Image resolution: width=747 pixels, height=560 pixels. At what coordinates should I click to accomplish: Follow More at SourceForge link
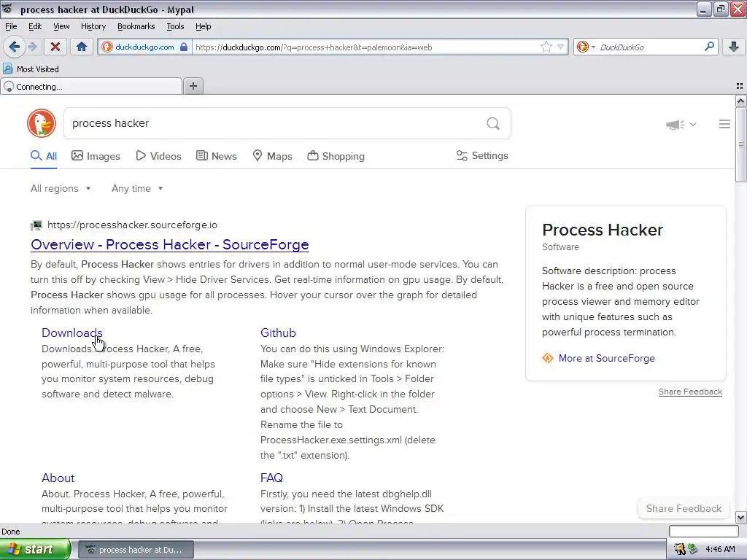(606, 358)
